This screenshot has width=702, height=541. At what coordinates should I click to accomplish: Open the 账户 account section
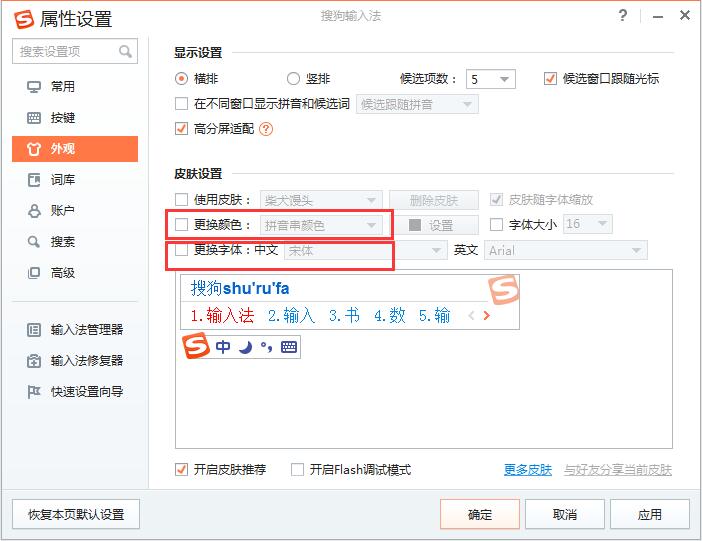[75, 210]
